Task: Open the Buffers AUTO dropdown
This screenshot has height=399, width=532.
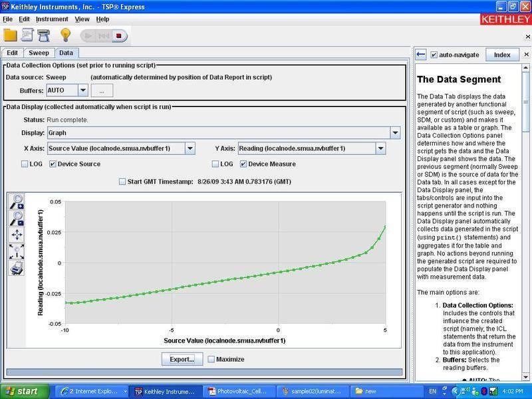Action: pyautogui.click(x=82, y=90)
